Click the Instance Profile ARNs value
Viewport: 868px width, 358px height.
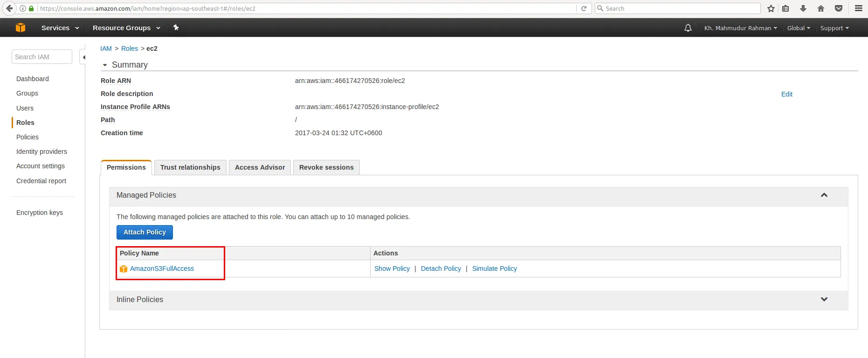click(x=367, y=107)
